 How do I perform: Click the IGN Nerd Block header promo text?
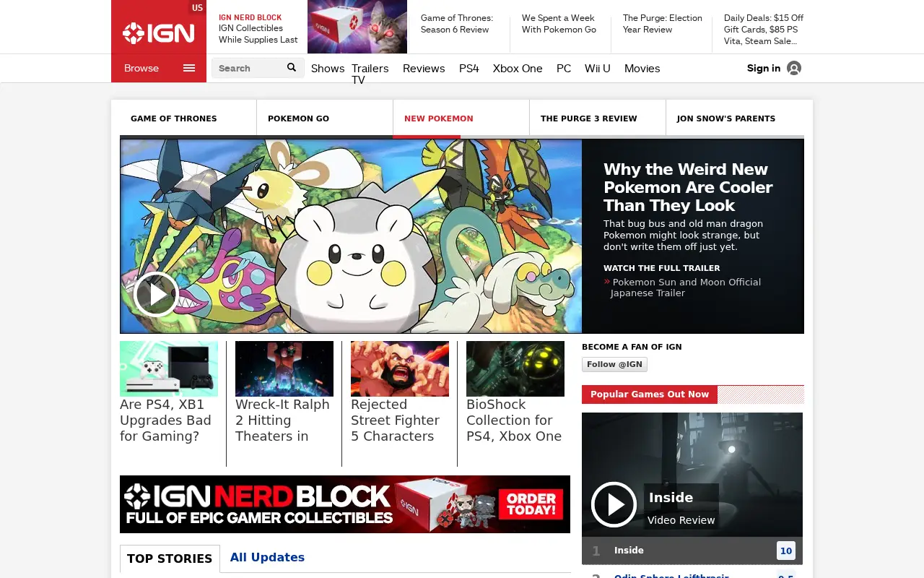point(258,28)
